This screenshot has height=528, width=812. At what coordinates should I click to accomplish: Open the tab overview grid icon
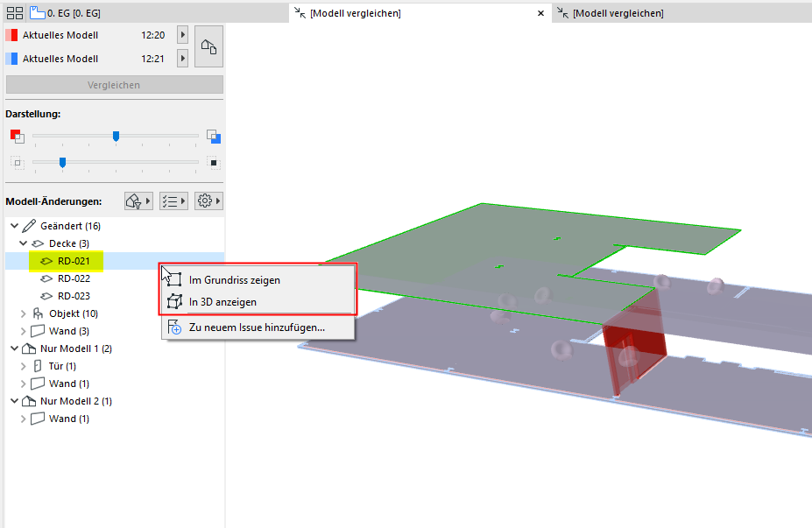pyautogui.click(x=15, y=13)
